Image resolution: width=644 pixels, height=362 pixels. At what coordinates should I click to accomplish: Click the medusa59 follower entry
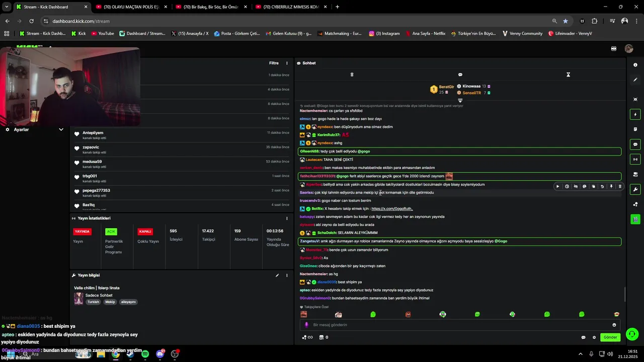(x=182, y=164)
